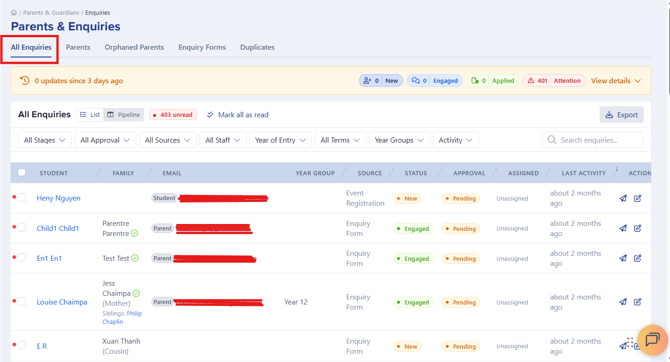670x362 pixels.
Task: Click the Export button
Action: coord(621,115)
